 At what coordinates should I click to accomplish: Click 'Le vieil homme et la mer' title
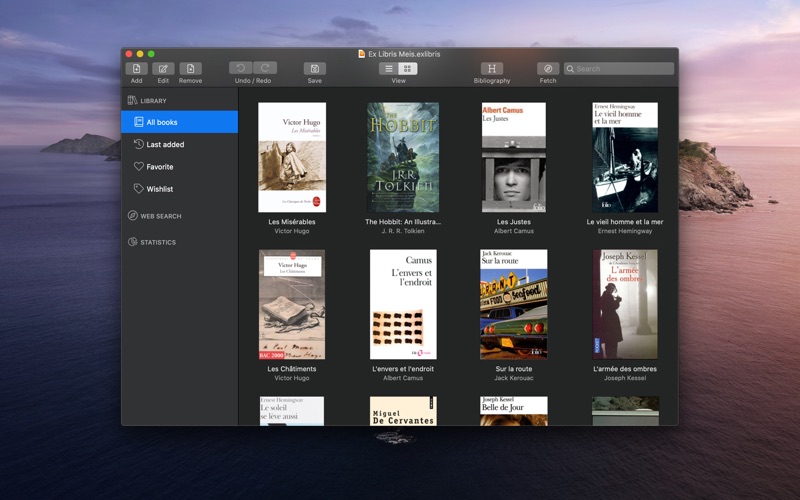point(625,222)
